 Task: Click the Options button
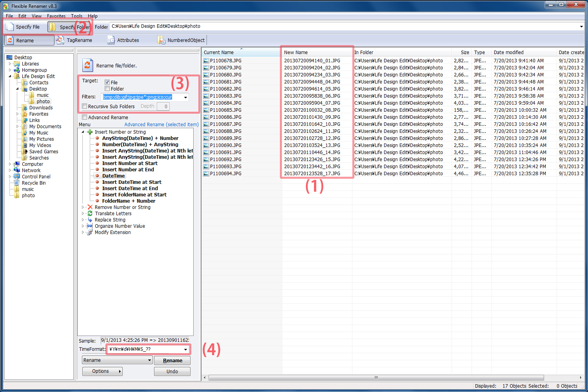tap(102, 371)
